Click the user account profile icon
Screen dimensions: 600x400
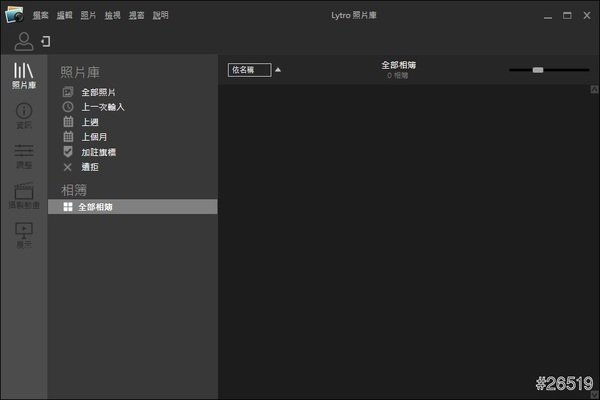coord(24,41)
